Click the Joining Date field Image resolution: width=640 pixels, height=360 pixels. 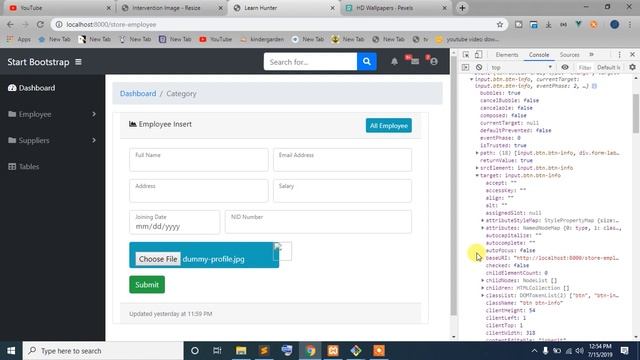[x=174, y=222]
